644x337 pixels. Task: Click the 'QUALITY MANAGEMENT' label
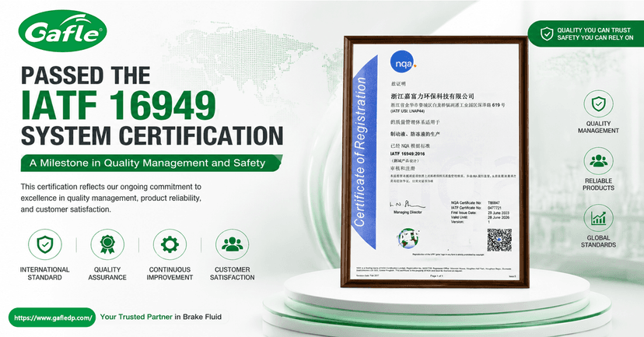(598, 127)
